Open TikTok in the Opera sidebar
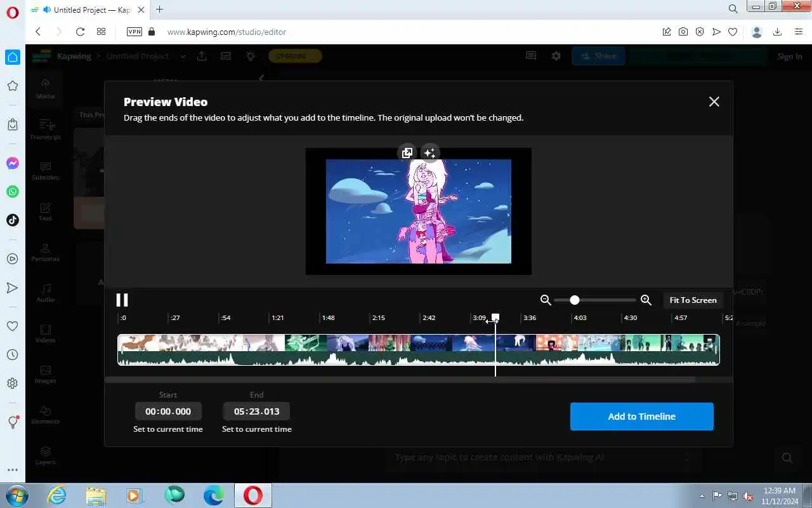 [x=12, y=220]
